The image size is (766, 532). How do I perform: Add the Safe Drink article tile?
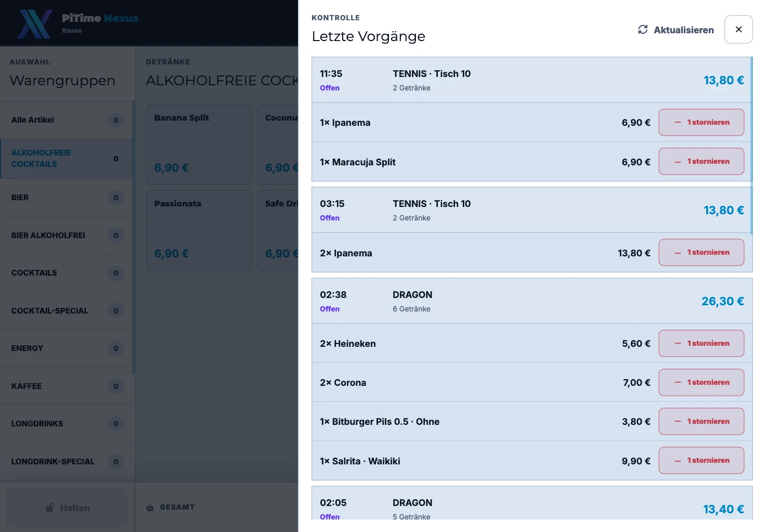[x=278, y=230]
